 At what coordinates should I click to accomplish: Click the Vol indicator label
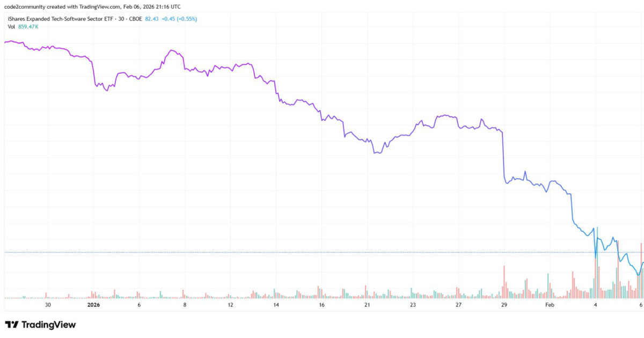pyautogui.click(x=11, y=26)
